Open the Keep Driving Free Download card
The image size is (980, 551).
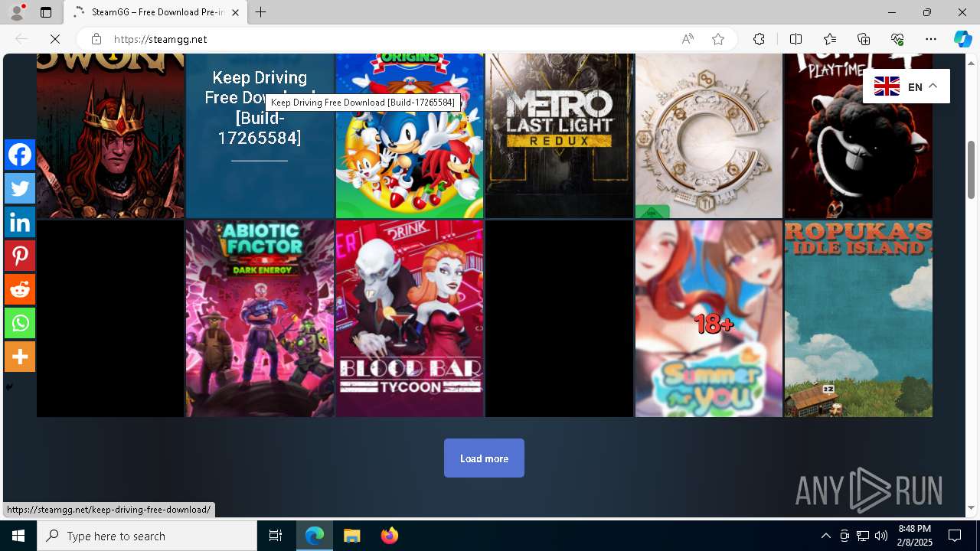[x=260, y=135]
